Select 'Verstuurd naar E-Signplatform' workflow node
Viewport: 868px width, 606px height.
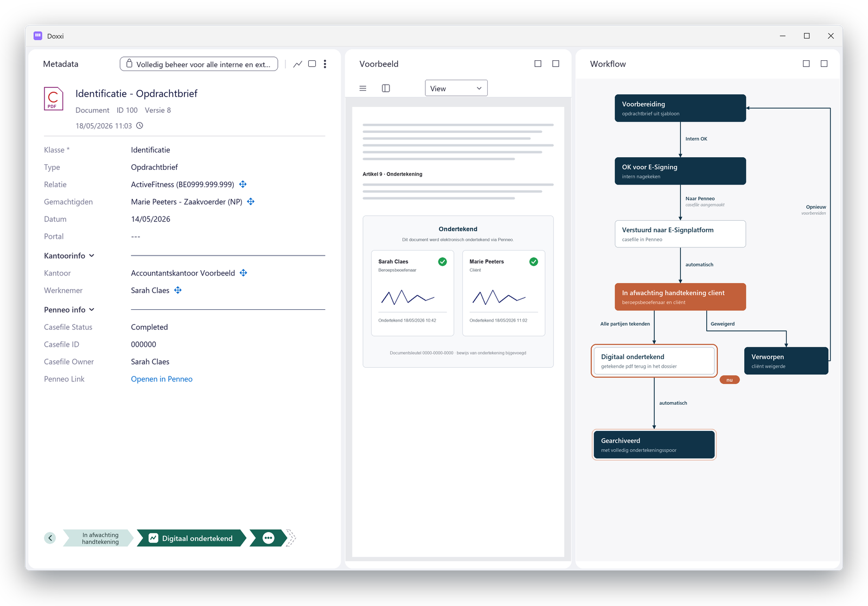click(x=680, y=234)
